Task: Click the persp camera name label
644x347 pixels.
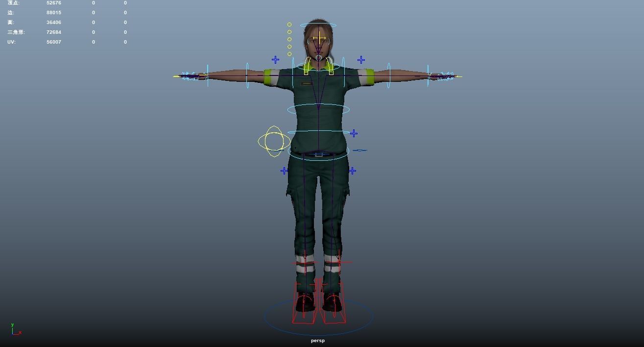Action: [317, 341]
